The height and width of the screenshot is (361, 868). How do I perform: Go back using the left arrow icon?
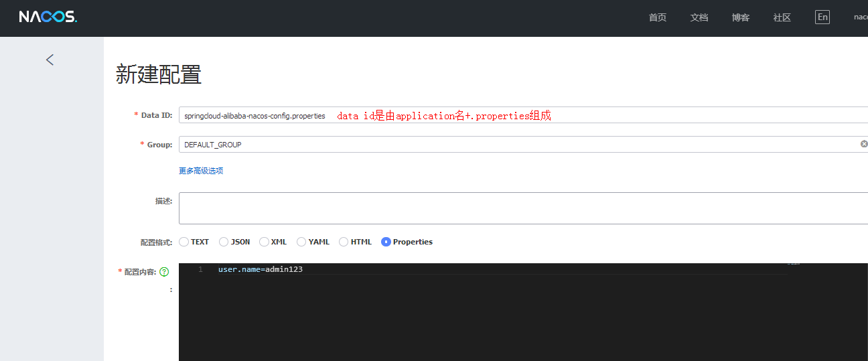[50, 60]
